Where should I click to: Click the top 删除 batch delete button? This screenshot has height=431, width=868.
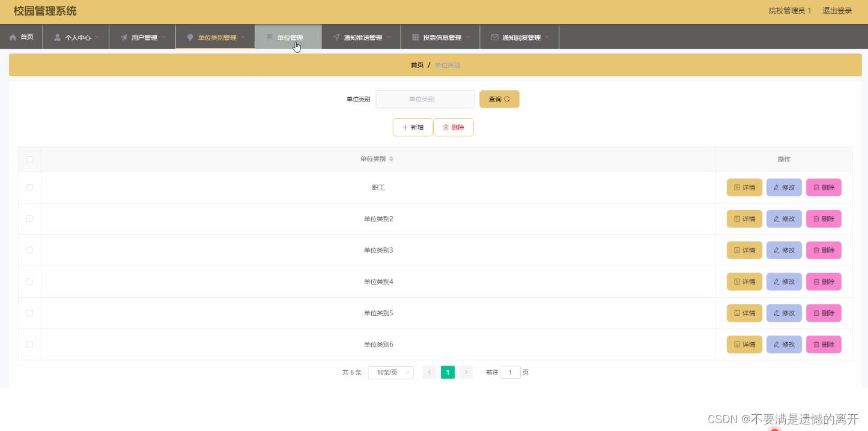click(454, 127)
